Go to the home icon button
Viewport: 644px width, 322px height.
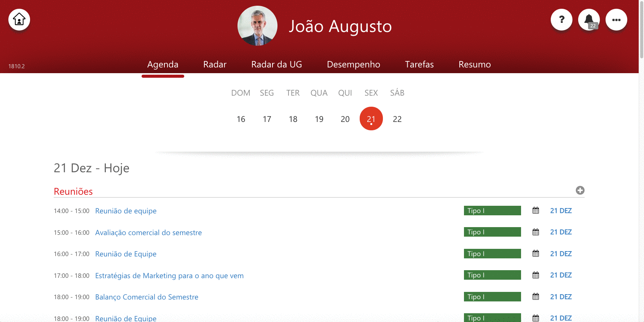click(19, 19)
